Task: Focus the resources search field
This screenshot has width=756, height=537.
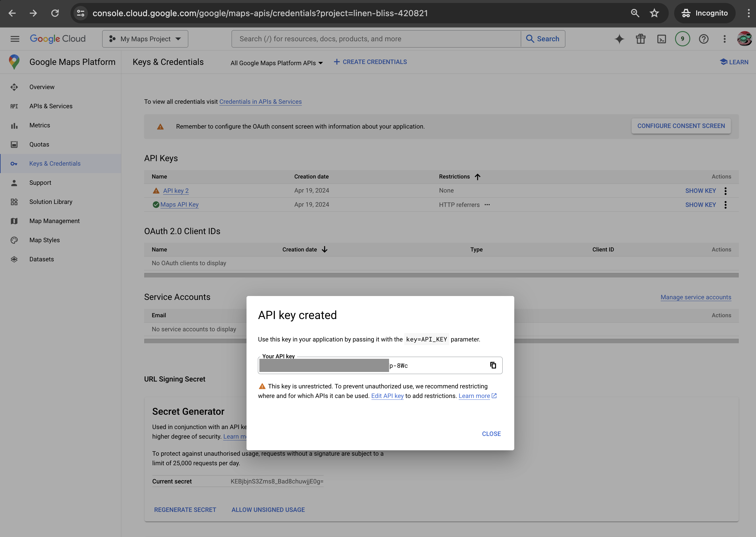Action: tap(376, 39)
